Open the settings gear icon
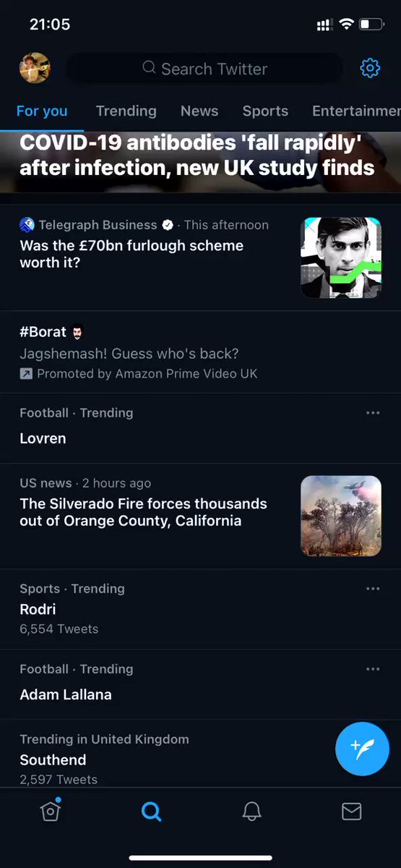401x868 pixels. pyautogui.click(x=370, y=69)
